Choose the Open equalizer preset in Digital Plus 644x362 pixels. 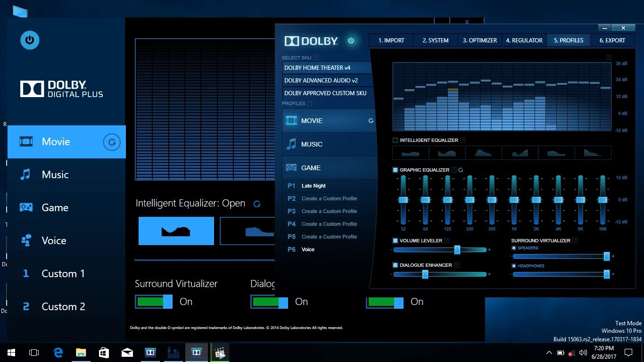[176, 231]
